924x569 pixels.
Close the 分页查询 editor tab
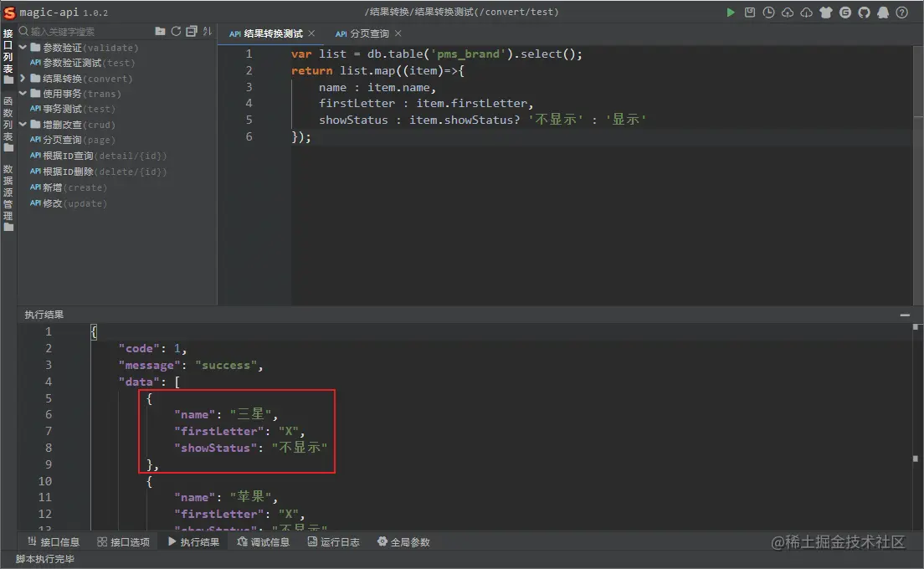click(398, 33)
